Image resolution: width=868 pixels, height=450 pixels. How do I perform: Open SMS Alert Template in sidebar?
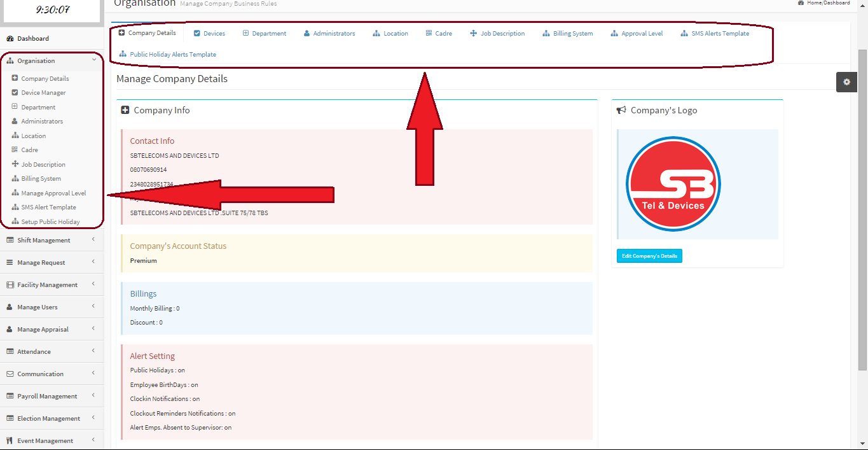coord(48,207)
